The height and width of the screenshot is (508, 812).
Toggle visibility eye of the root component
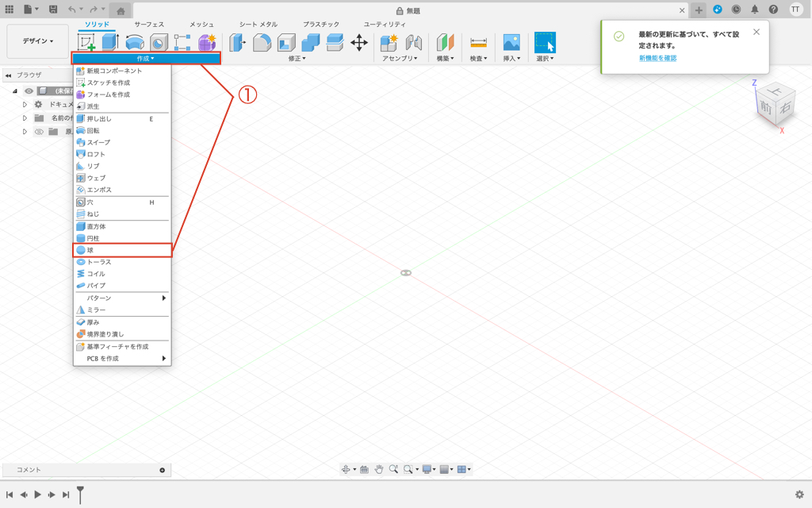29,90
